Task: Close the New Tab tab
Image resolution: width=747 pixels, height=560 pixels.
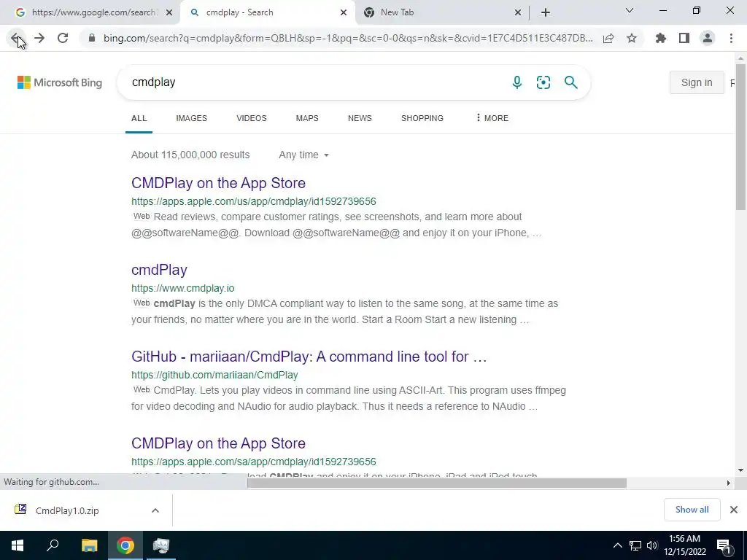Action: pos(518,12)
